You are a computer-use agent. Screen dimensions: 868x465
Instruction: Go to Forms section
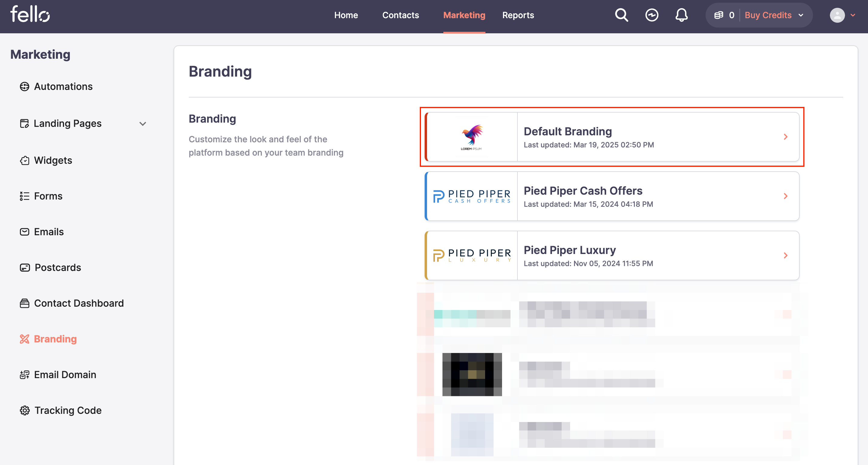pyautogui.click(x=48, y=196)
